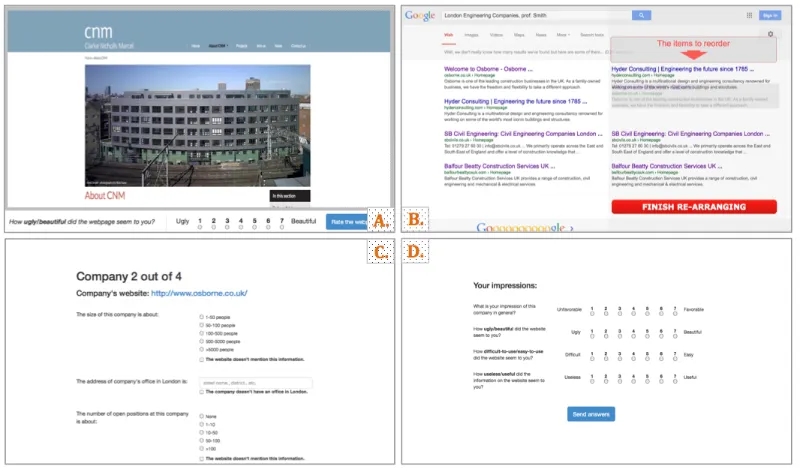Select 10-50 open positions

tap(202, 433)
